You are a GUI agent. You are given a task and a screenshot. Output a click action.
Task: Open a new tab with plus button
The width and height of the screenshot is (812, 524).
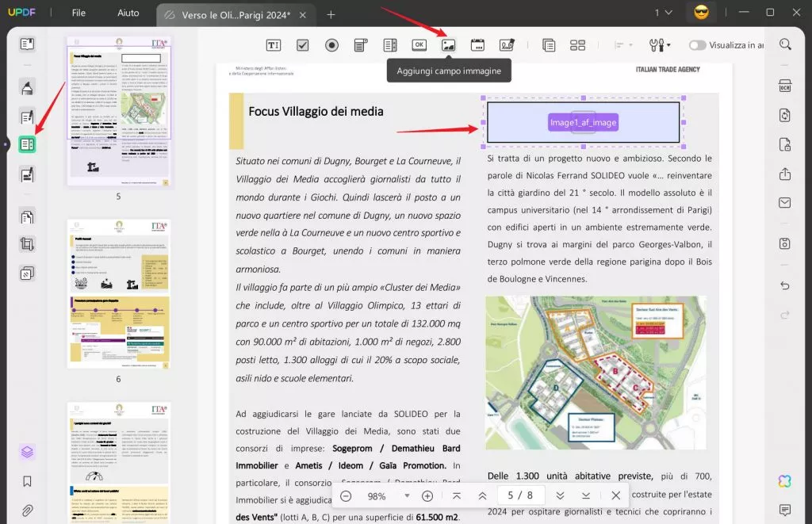[331, 15]
